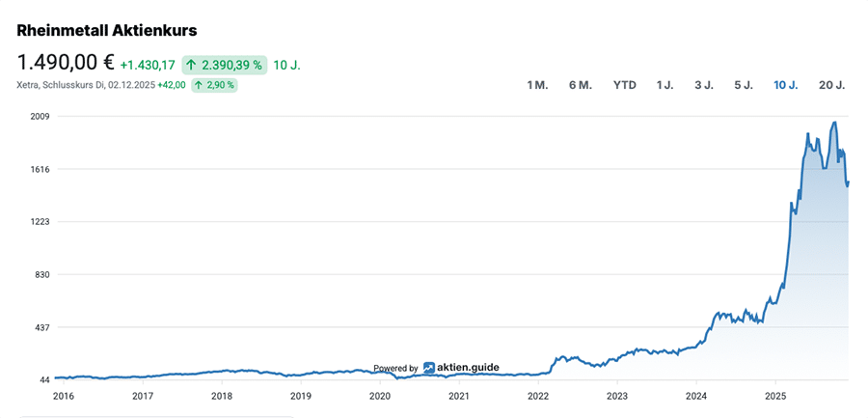This screenshot has width=868, height=418.
Task: Open the aktien.guide link in chart
Action: pyautogui.click(x=467, y=368)
